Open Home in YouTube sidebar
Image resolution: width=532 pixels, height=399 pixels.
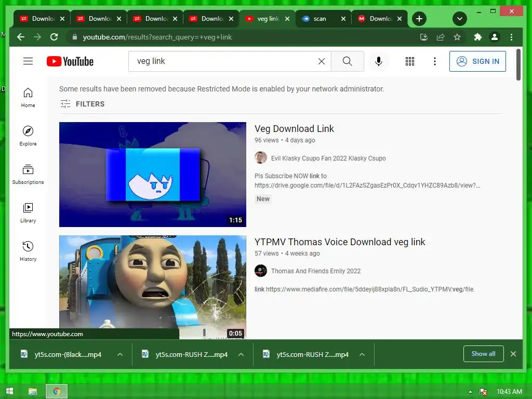pos(28,98)
